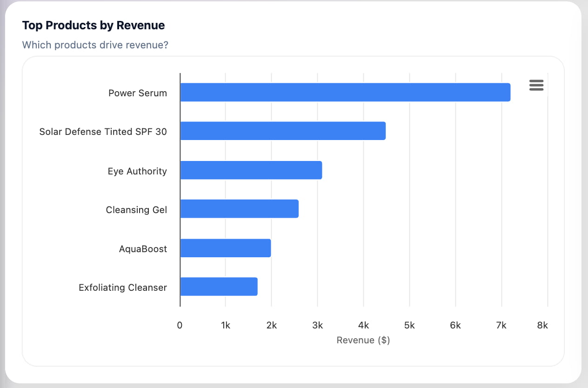Select the Cleansing Gel bar
Screen dimensions: 588x388
[240, 208]
